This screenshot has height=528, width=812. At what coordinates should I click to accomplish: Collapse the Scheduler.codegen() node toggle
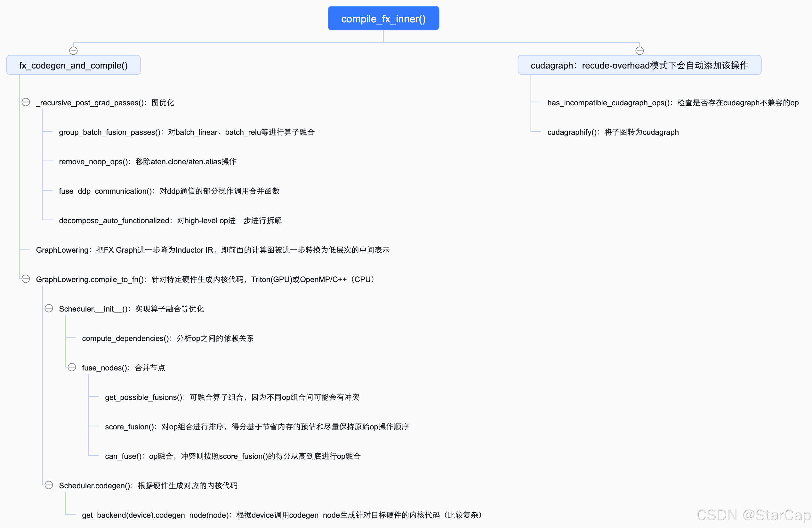coord(49,485)
